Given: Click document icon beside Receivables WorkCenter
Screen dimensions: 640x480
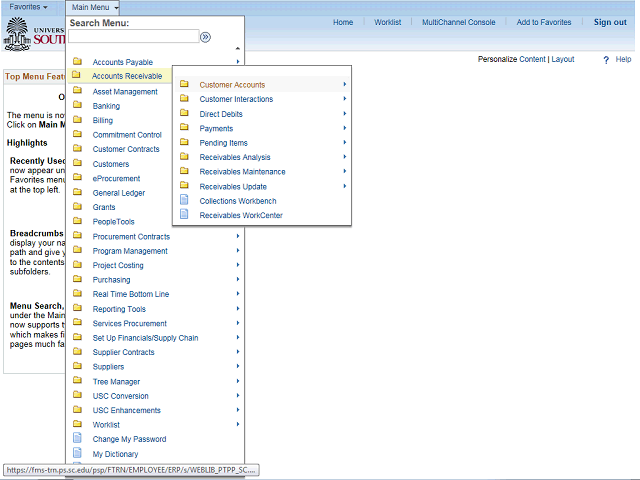Looking at the screenshot, I should (184, 215).
